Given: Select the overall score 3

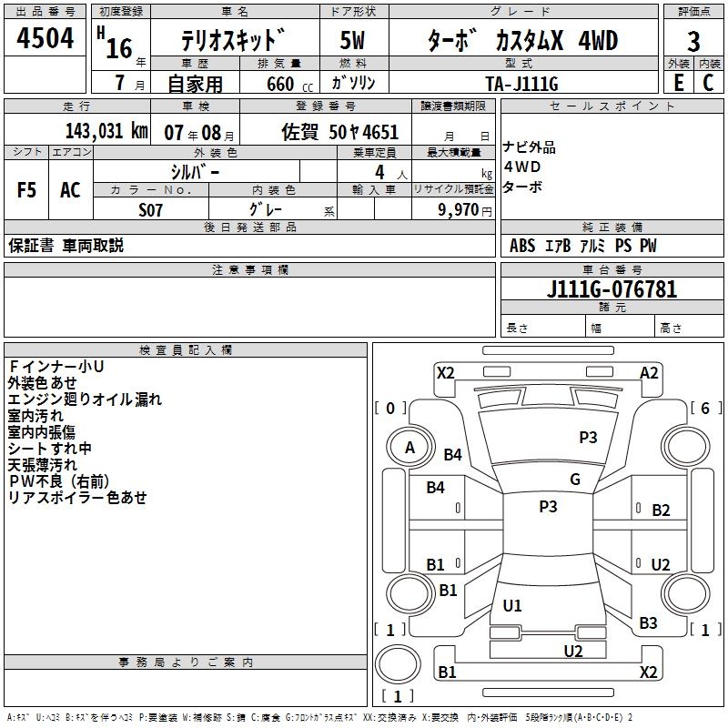Looking at the screenshot, I should (x=693, y=41).
